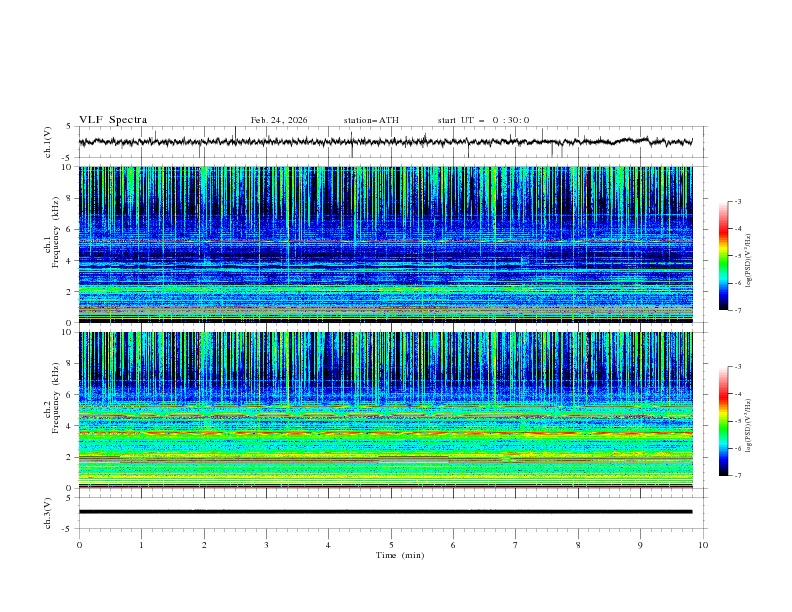Click the "-3" label on ch.1 color bar
This screenshot has height=612, width=792.
[x=738, y=201]
